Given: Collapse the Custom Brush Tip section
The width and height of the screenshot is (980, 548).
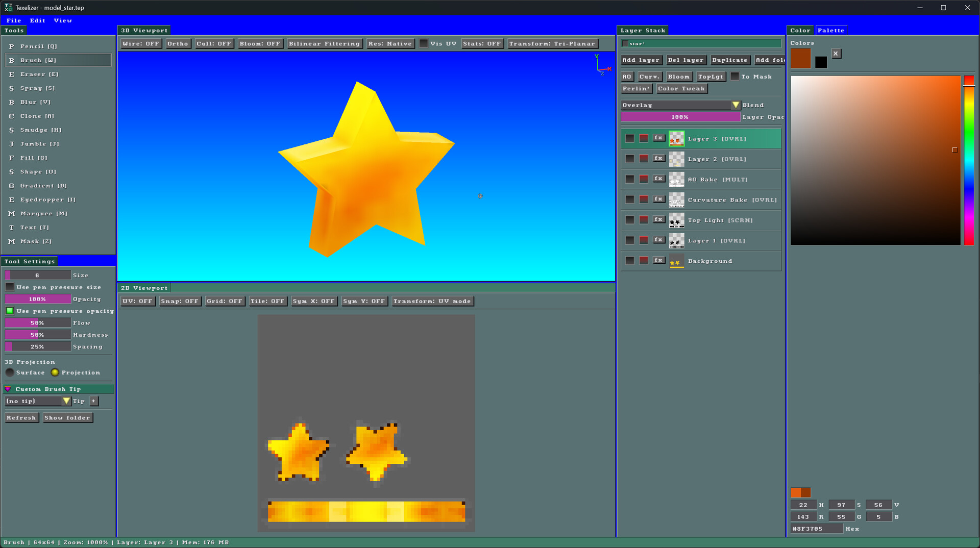Looking at the screenshot, I should pos(8,389).
